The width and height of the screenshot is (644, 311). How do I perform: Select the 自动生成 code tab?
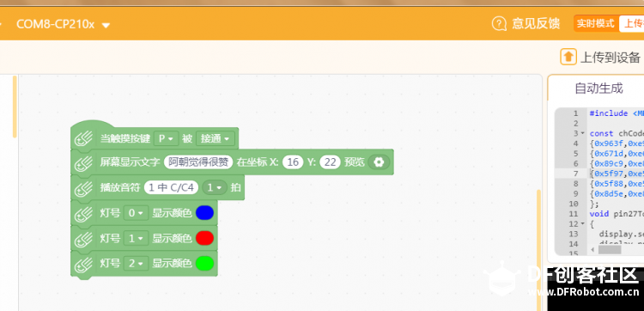(598, 88)
